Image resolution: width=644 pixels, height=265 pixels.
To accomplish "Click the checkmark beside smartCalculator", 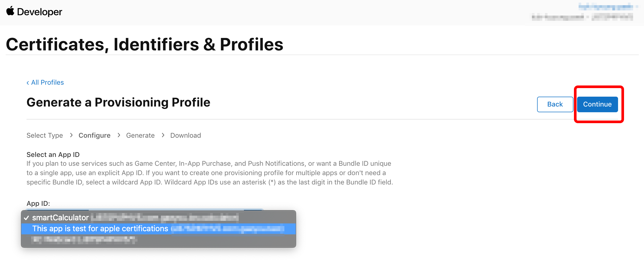I will pyautogui.click(x=26, y=218).
